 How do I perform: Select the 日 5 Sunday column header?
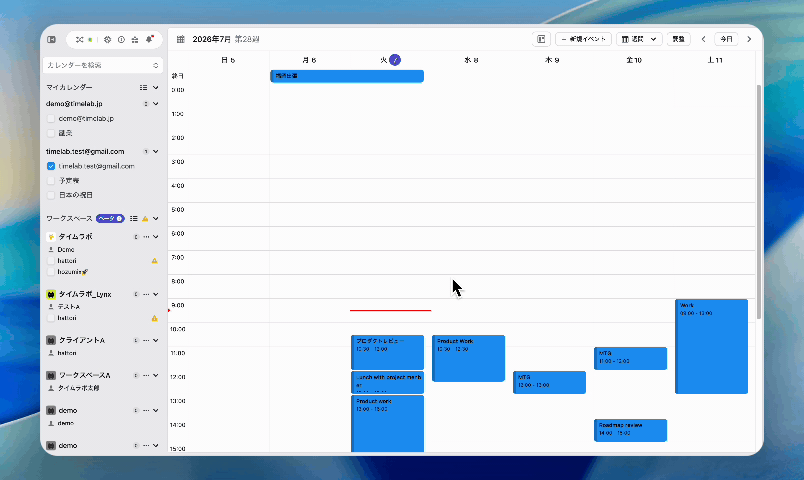(228, 60)
